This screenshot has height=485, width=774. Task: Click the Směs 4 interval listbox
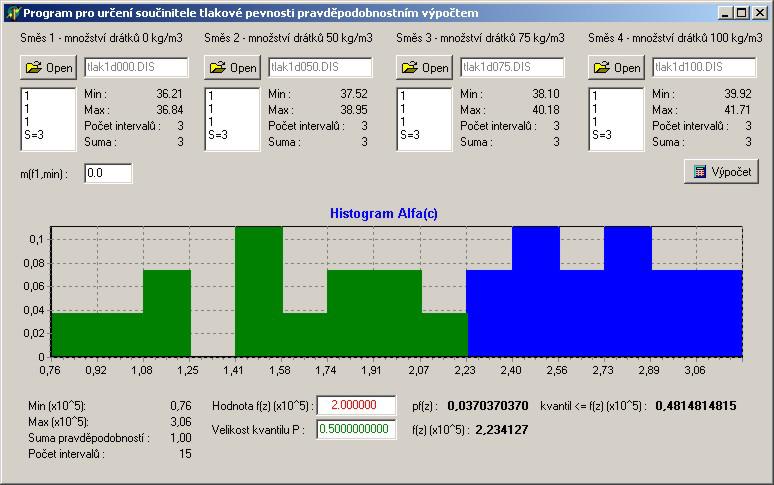coord(617,119)
